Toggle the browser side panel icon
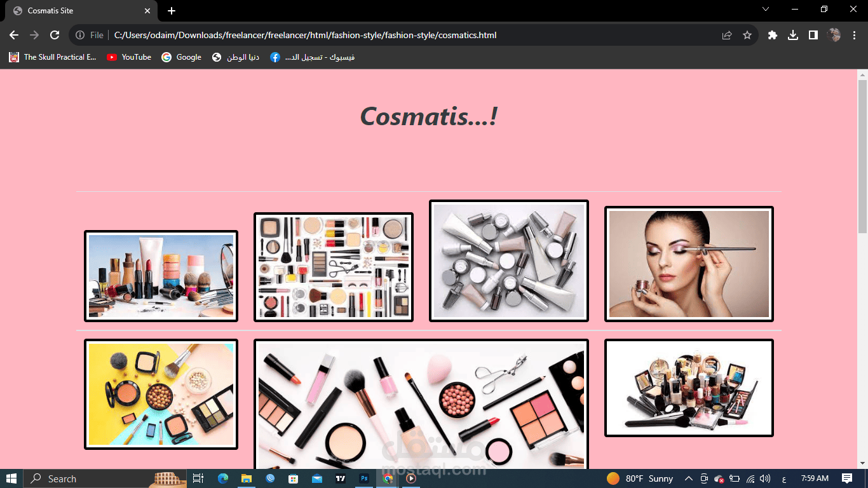 pyautogui.click(x=813, y=35)
